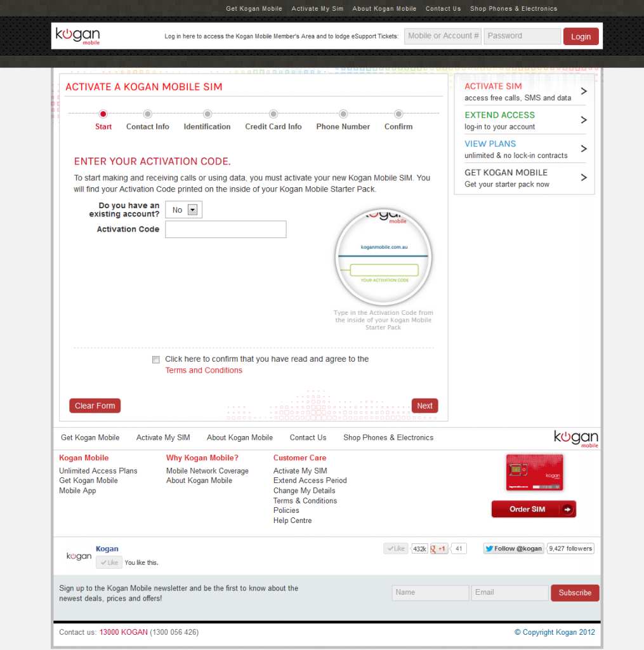Click the red Login button
Viewport: 644px width, 650px height.
click(581, 36)
